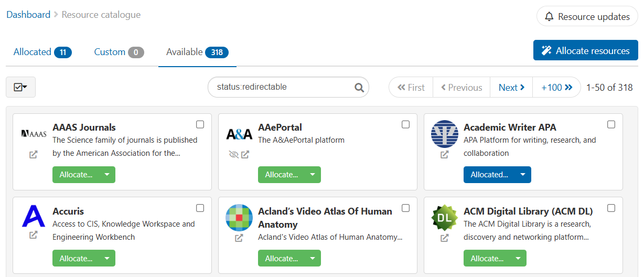
Task: Switch to the Allocated tab
Action: [x=42, y=52]
